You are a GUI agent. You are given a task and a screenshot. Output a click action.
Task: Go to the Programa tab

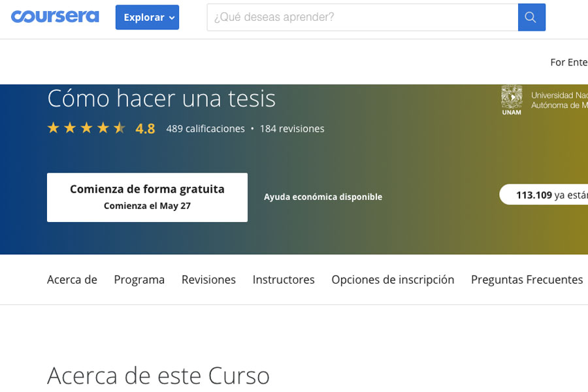coord(139,280)
